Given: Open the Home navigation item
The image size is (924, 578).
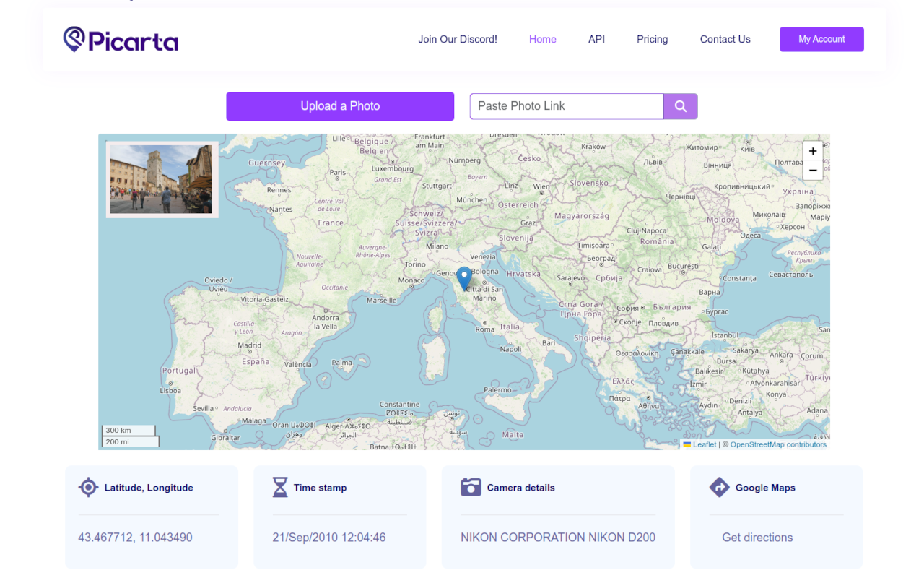Looking at the screenshot, I should (543, 40).
